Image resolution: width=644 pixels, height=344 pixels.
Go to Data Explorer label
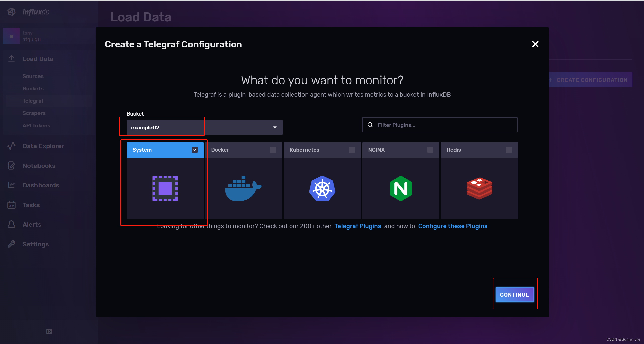tap(43, 146)
